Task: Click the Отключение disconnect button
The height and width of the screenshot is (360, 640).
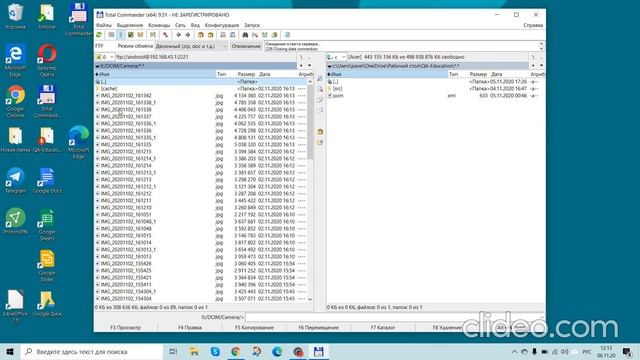Action: click(246, 46)
